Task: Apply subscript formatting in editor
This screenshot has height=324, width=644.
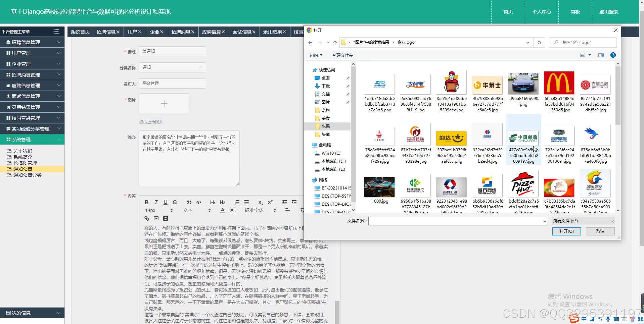Action: click(x=261, y=202)
